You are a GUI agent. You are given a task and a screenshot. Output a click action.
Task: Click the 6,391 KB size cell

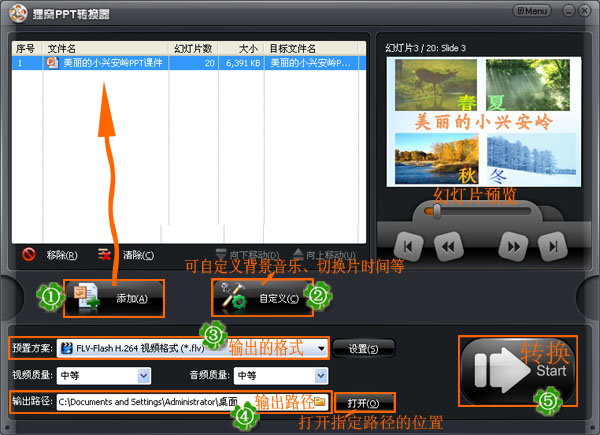click(243, 63)
